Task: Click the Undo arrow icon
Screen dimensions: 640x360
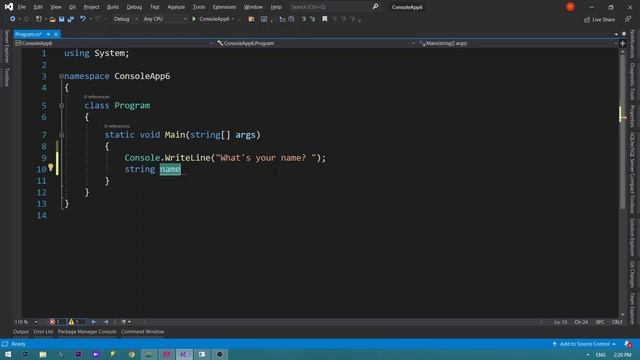Action: [x=83, y=19]
